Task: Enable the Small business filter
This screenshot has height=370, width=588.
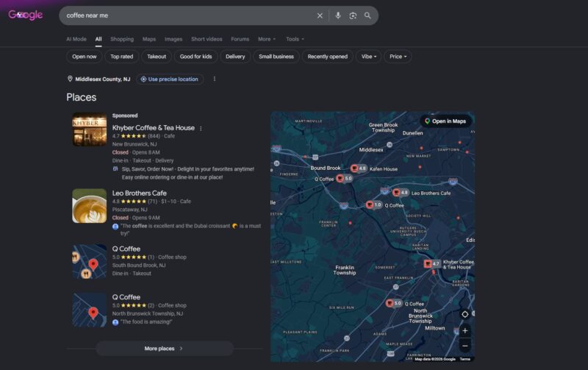Action: [x=276, y=57]
